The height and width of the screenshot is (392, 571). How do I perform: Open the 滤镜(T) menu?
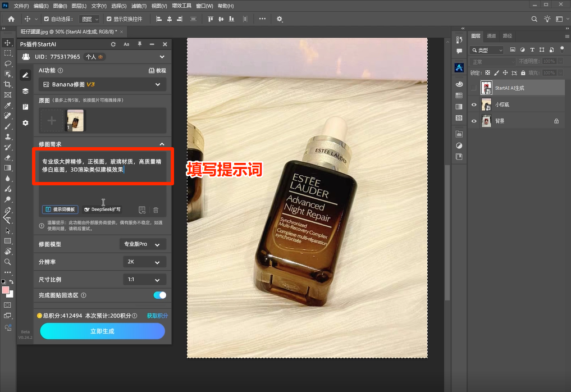pyautogui.click(x=139, y=6)
